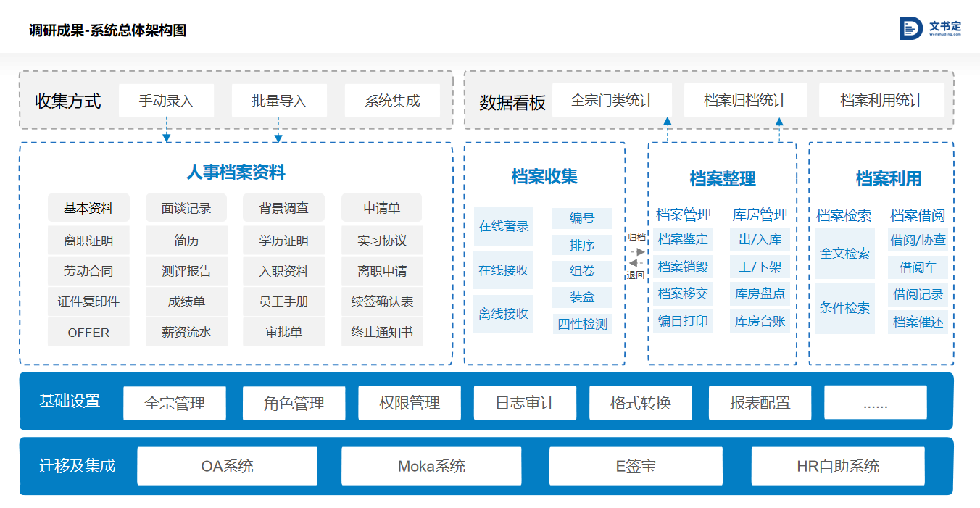
Task: Click the 档案鉴定 item
Action: pos(683,239)
